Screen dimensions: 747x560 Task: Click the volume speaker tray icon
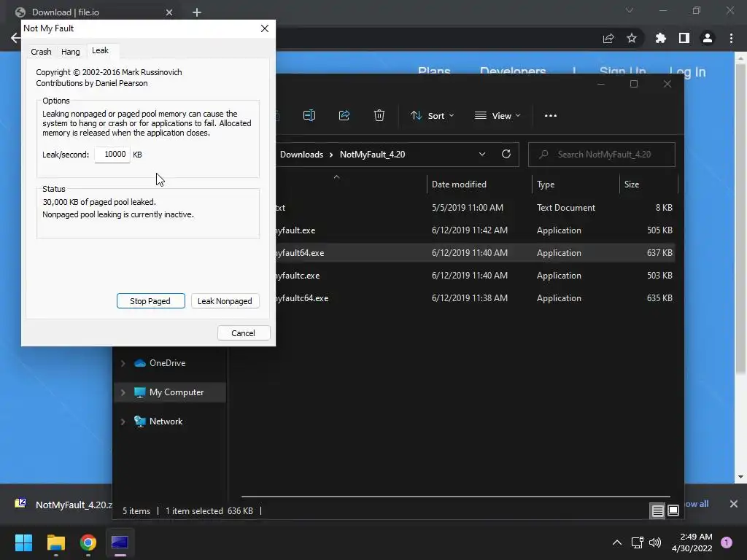655,542
